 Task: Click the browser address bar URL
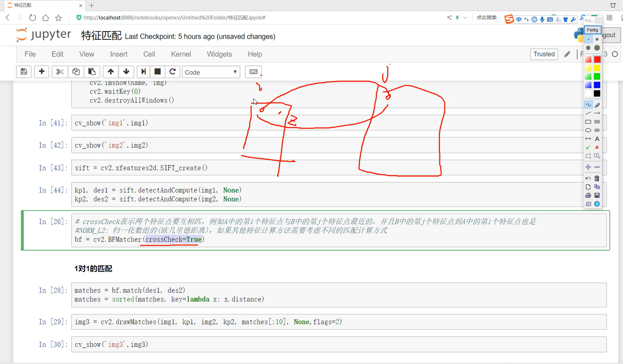pos(174,17)
